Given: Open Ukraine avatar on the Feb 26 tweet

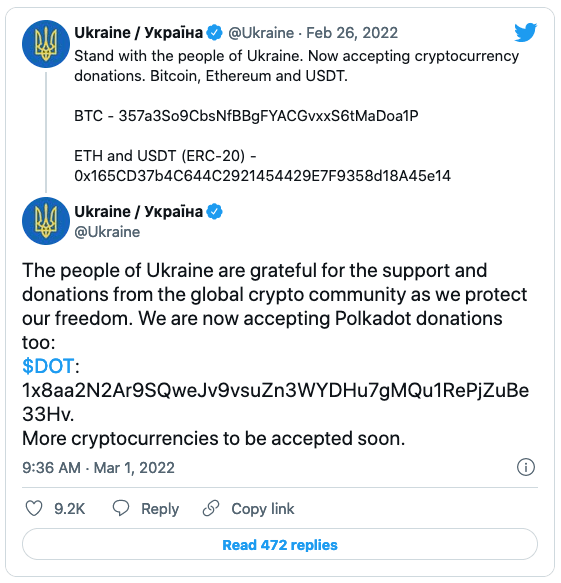Looking at the screenshot, I should click(46, 44).
